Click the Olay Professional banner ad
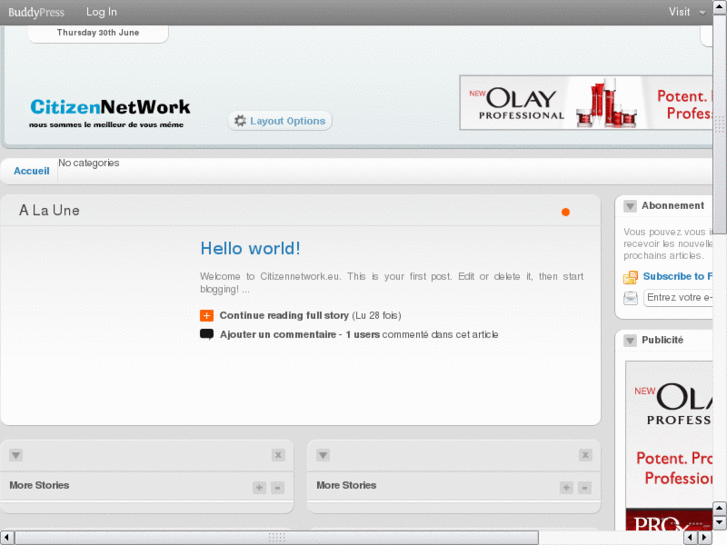The image size is (727, 545). coord(586,103)
